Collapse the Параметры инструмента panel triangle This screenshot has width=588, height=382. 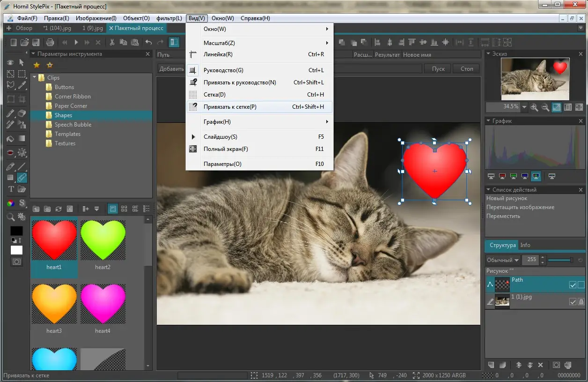34,54
